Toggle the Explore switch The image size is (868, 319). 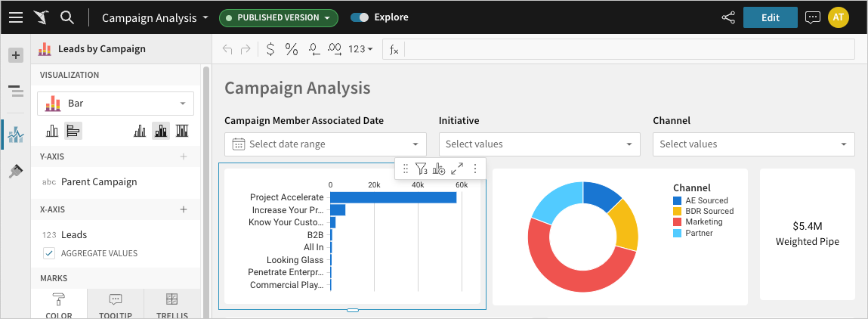coord(360,17)
